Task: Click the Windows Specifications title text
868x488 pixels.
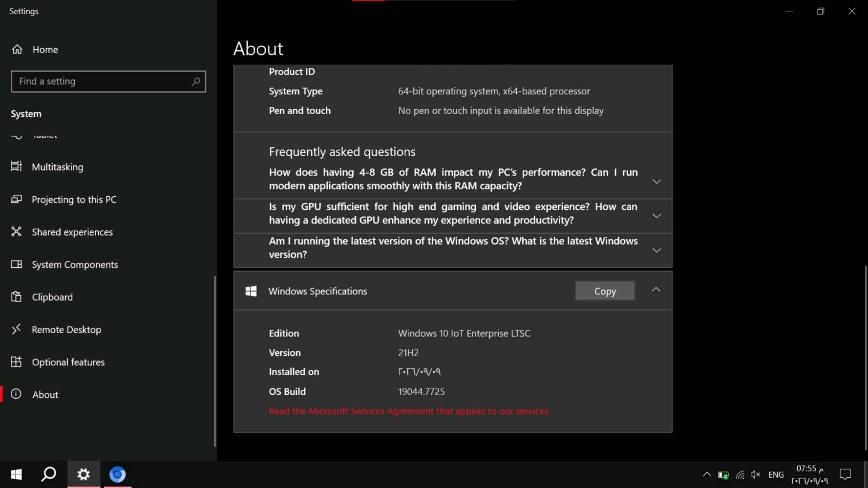Action: click(318, 291)
